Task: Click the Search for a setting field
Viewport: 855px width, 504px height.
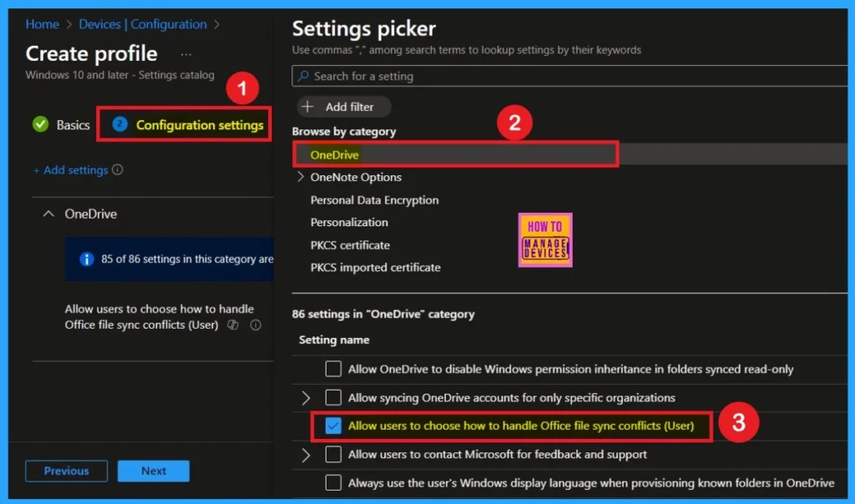Action: click(x=569, y=76)
